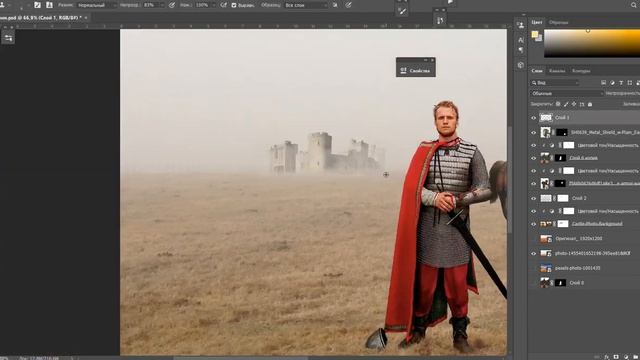
Task: Switch to the Цвет tab
Action: (x=537, y=22)
